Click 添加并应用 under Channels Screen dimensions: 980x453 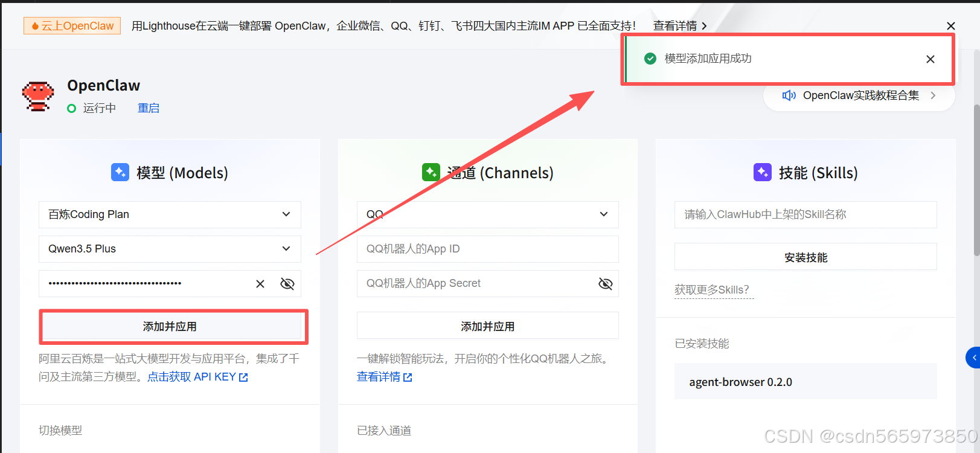(x=488, y=326)
